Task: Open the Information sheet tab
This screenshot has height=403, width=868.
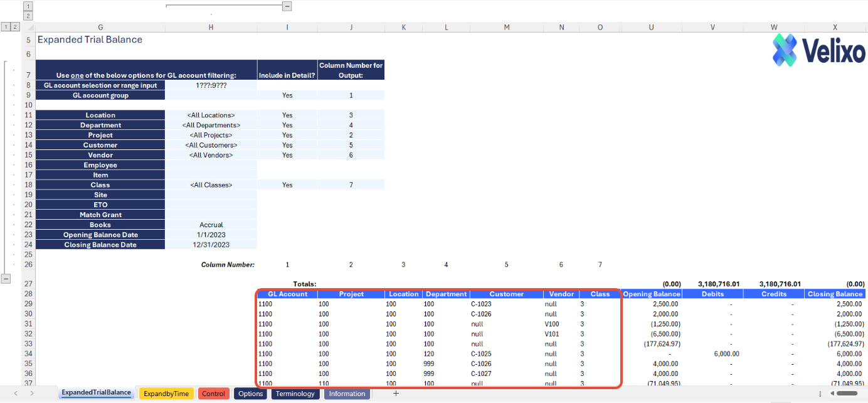Action: coord(347,394)
